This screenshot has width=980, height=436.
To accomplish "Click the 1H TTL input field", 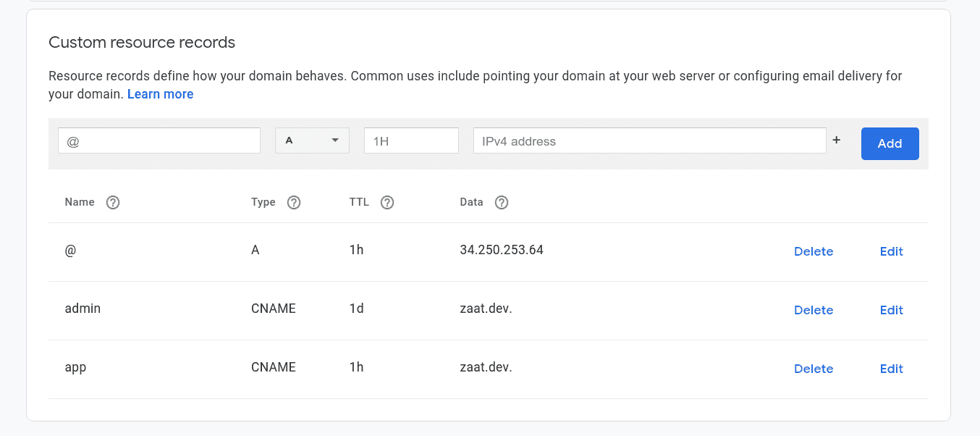I will [x=411, y=141].
